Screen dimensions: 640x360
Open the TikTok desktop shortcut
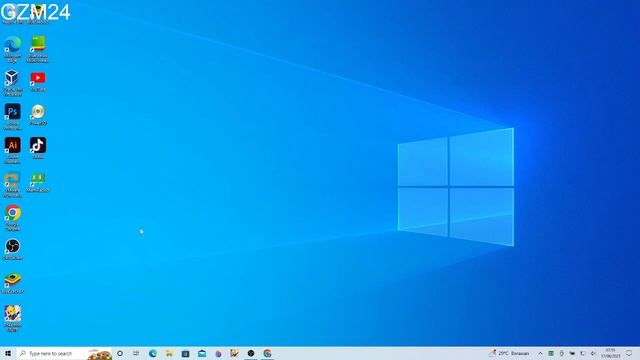click(x=38, y=148)
